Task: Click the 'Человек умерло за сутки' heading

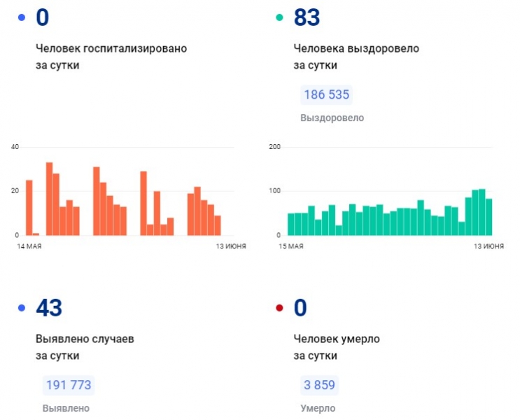Action: tap(337, 346)
